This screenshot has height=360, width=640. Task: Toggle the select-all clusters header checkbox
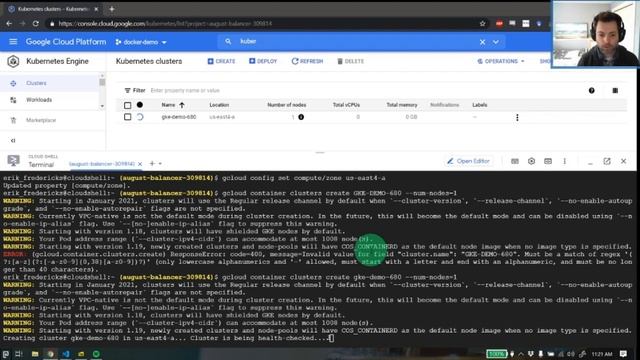pyautogui.click(x=127, y=105)
